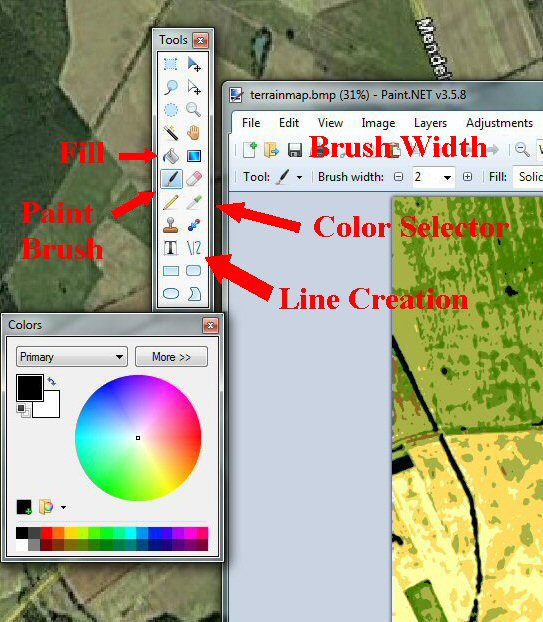This screenshot has width=543, height=622.
Task: Open the Brush width dropdown
Action: pyautogui.click(x=447, y=177)
